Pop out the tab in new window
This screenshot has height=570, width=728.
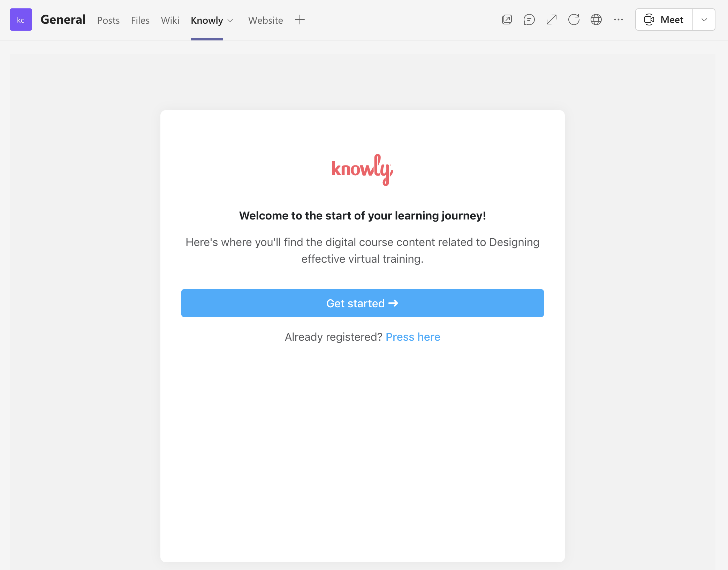pos(507,20)
